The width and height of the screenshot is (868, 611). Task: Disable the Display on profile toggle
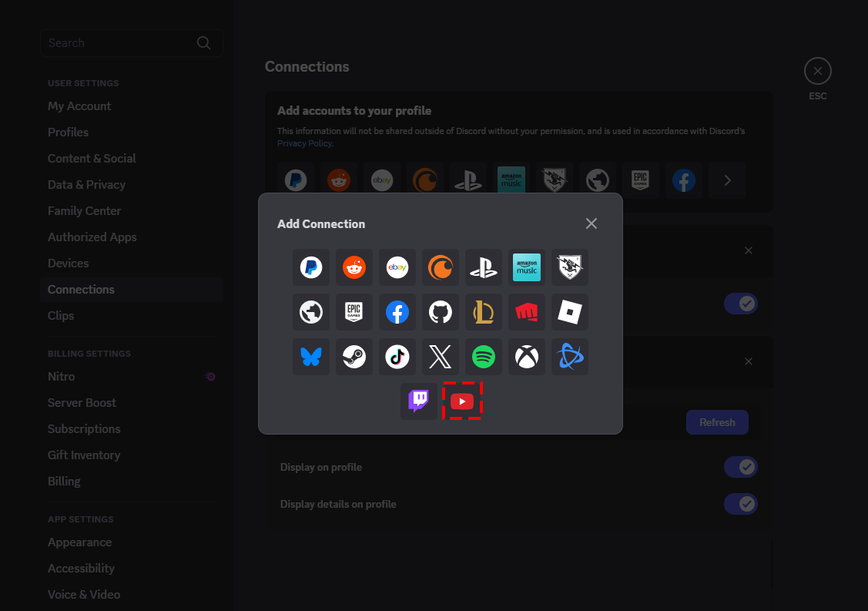(740, 467)
